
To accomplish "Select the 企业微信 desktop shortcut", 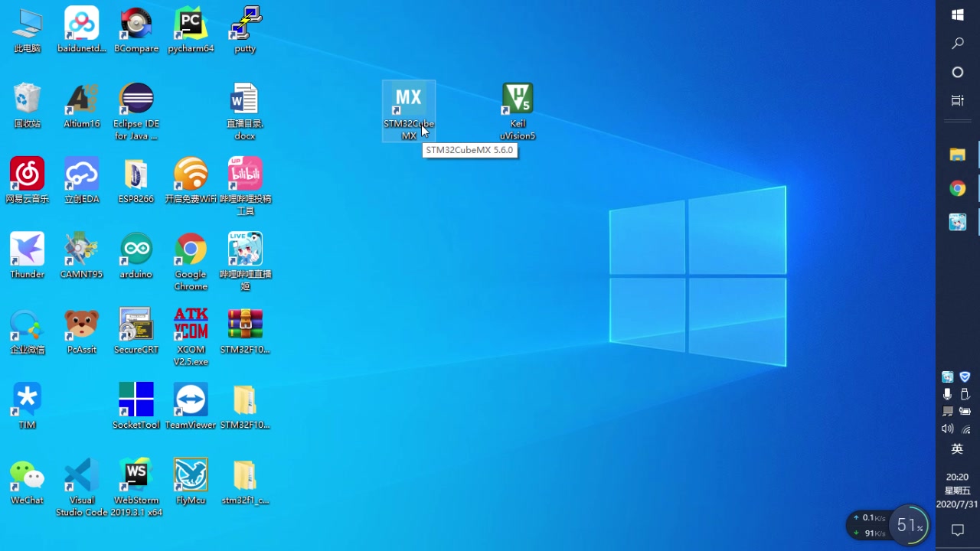I will [x=27, y=331].
